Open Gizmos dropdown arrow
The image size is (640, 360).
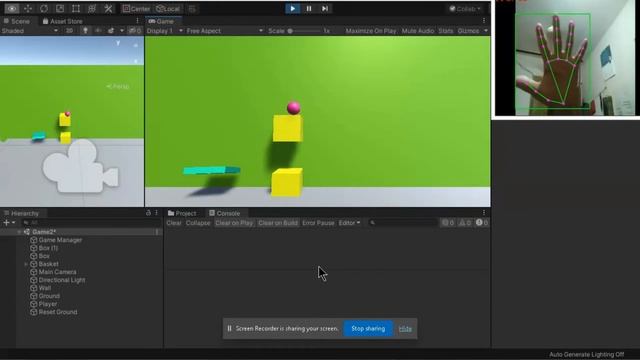486,31
